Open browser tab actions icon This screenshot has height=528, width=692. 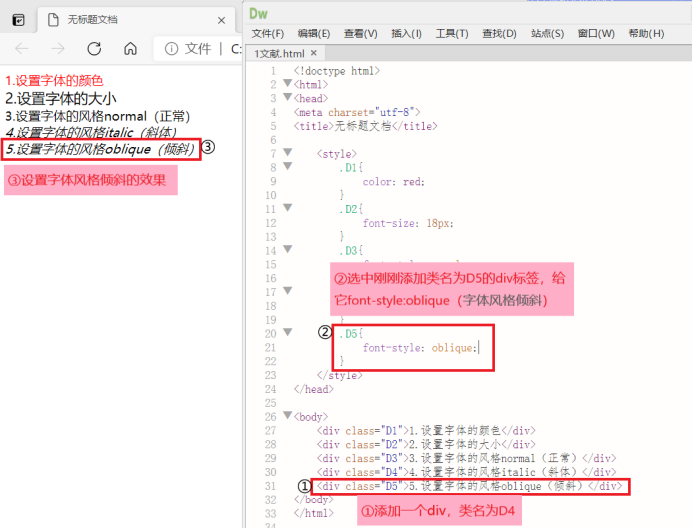tap(19, 20)
